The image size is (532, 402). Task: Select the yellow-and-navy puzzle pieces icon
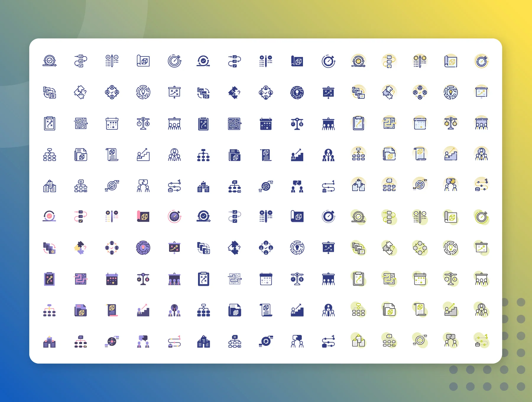(81, 248)
